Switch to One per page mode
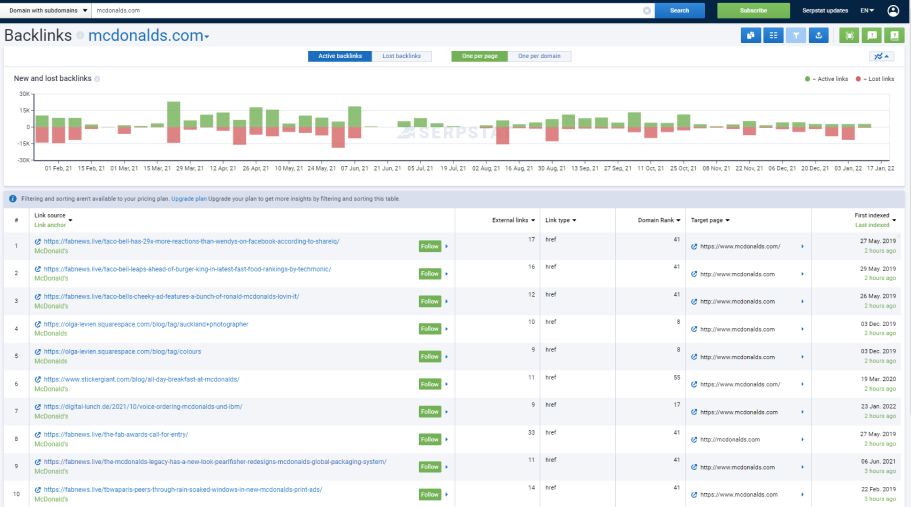Viewport: 911px width, 507px height. (x=479, y=56)
